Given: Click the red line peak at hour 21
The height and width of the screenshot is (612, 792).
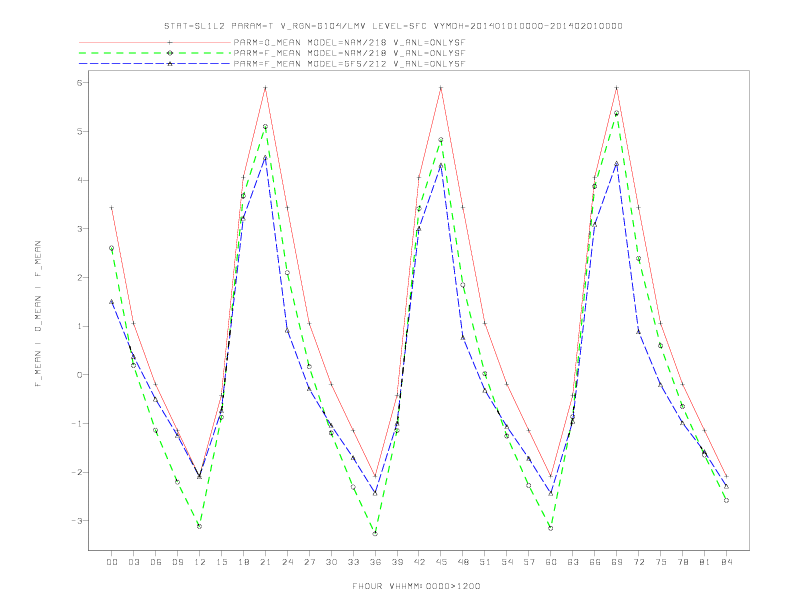Looking at the screenshot, I should point(265,88).
